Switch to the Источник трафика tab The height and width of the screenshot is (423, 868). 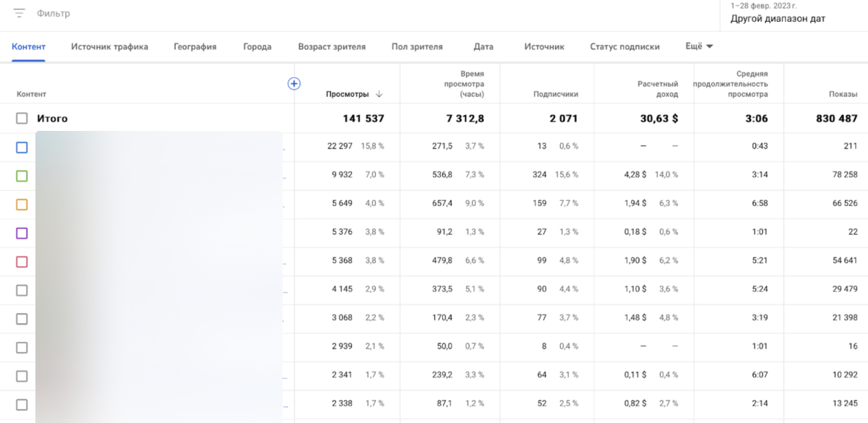click(x=110, y=47)
